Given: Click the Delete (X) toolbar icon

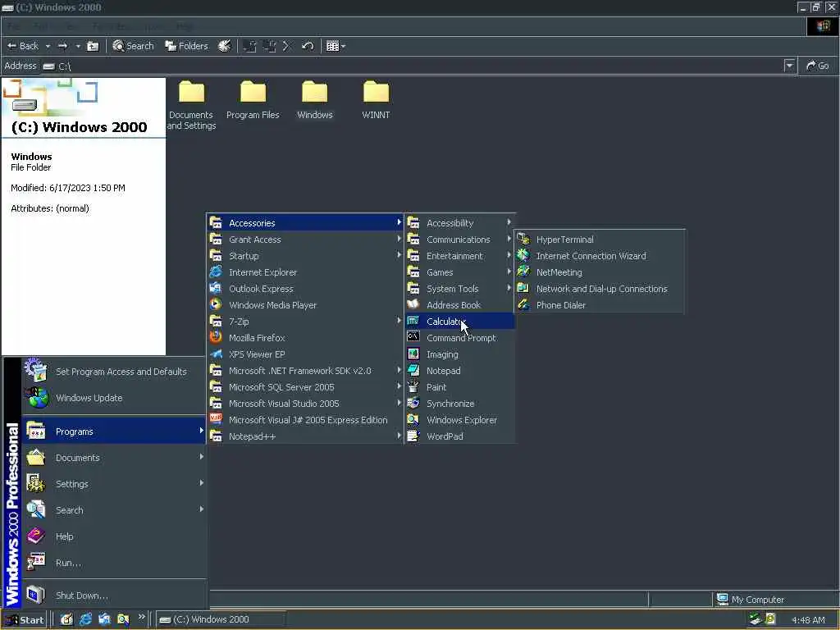Looking at the screenshot, I should pos(286,46).
